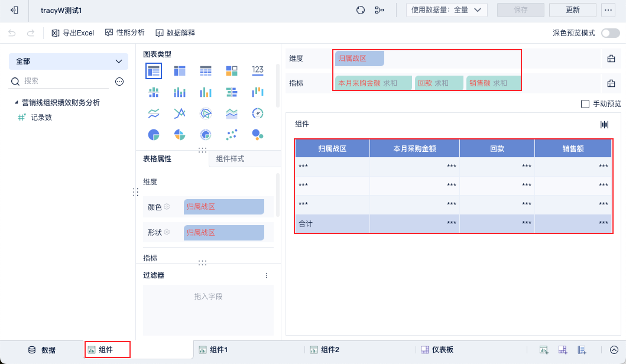Click the 回款 求和 indicator pill

click(439, 83)
